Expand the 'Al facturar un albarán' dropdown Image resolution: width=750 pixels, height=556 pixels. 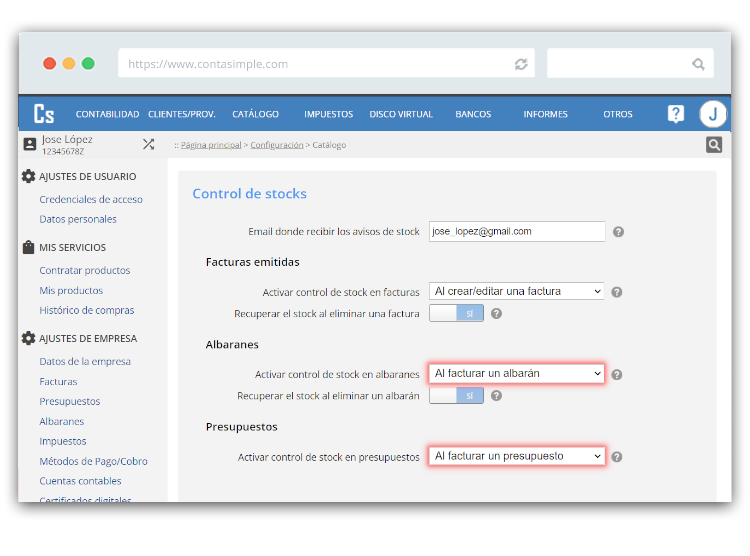tap(517, 374)
